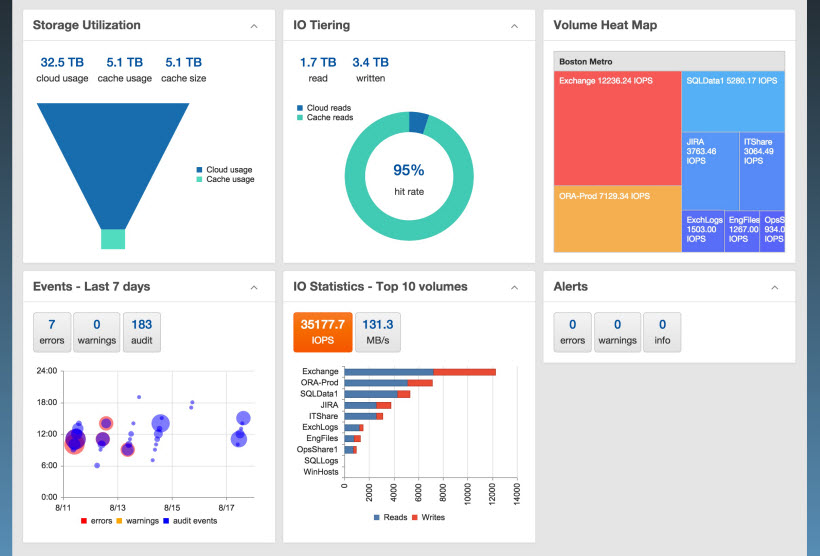Select the 35177.7 IOPS tab
Image resolution: width=820 pixels, height=556 pixels.
(322, 332)
